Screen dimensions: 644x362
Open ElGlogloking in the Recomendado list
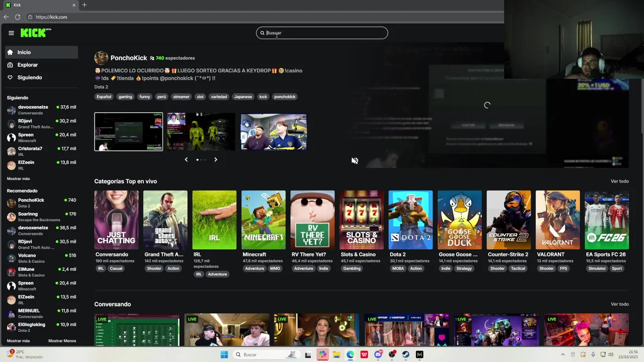tap(42, 327)
